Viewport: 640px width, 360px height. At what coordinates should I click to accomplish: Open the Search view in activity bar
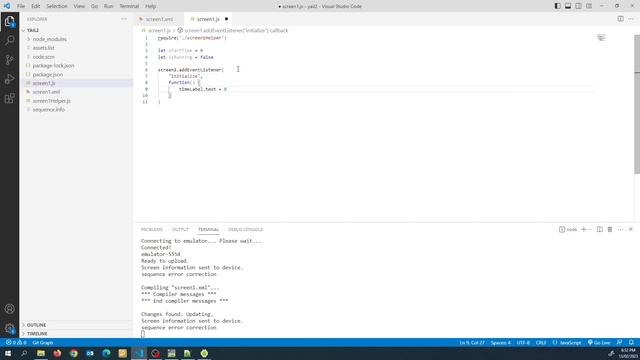(9, 40)
